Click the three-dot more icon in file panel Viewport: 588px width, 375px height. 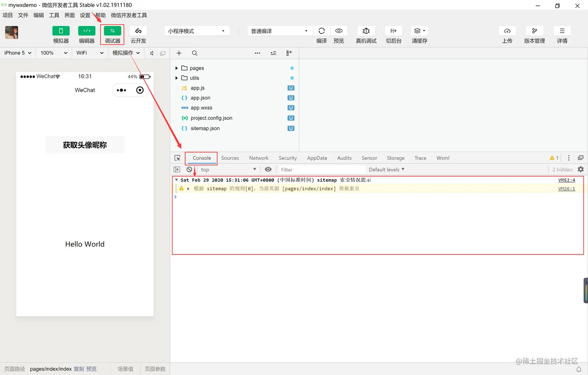pyautogui.click(x=257, y=53)
